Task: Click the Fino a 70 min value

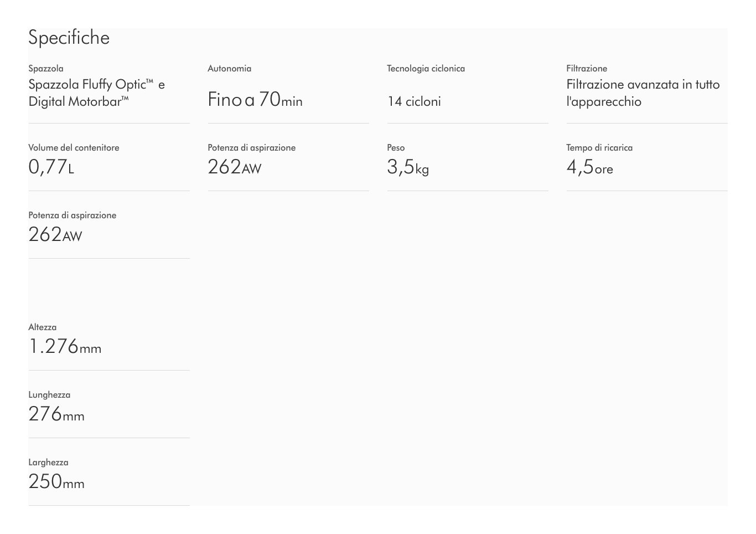Action: pos(255,100)
